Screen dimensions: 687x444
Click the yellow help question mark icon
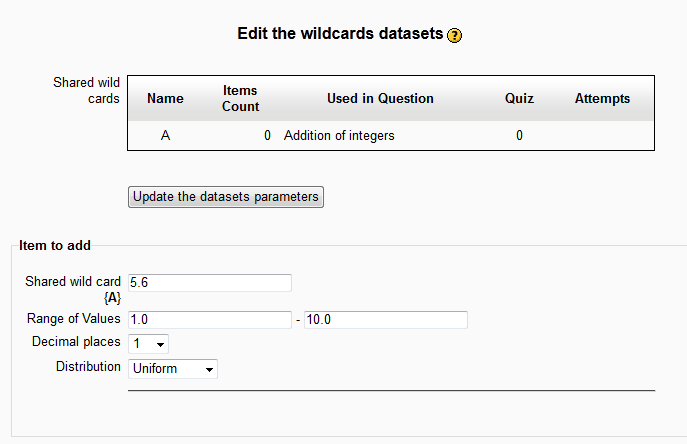click(x=455, y=35)
